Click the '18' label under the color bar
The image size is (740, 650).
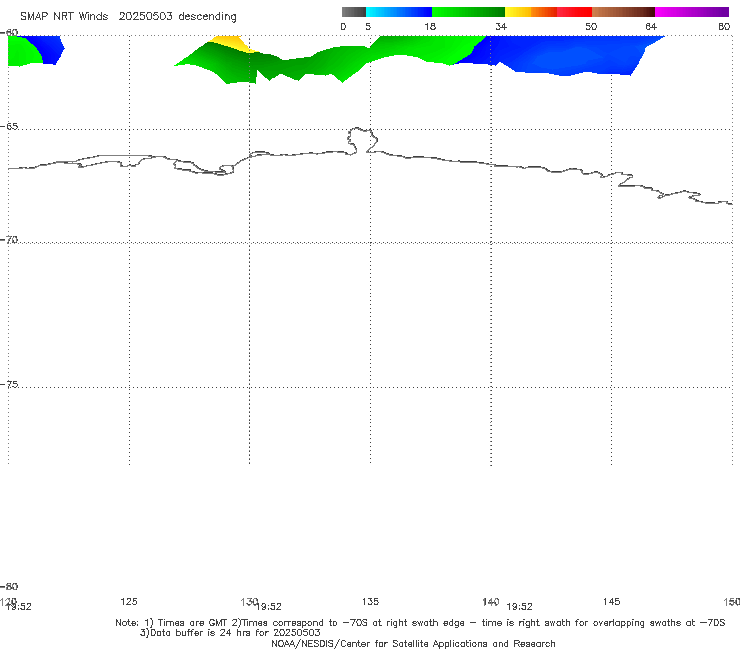[430, 26]
